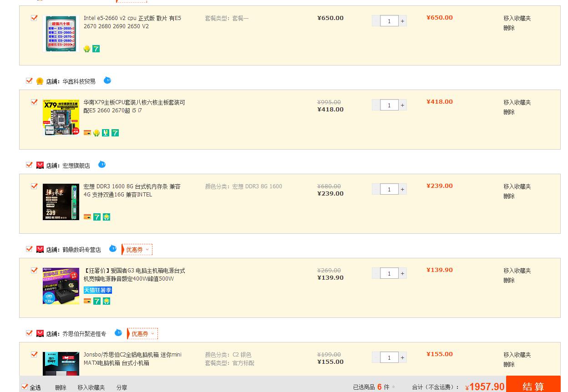Click the green 7-day return icon under Intel e5-2660

pyautogui.click(x=96, y=49)
